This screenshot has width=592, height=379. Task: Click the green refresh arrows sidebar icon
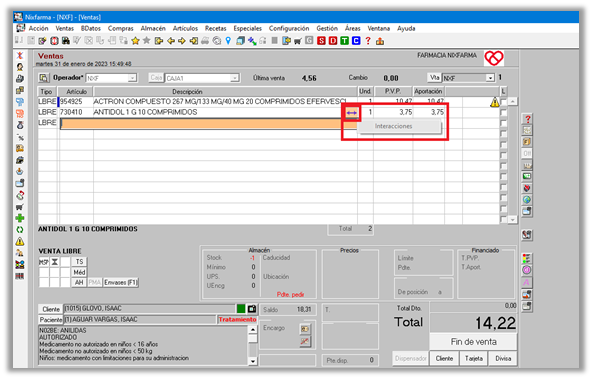[x=20, y=230]
